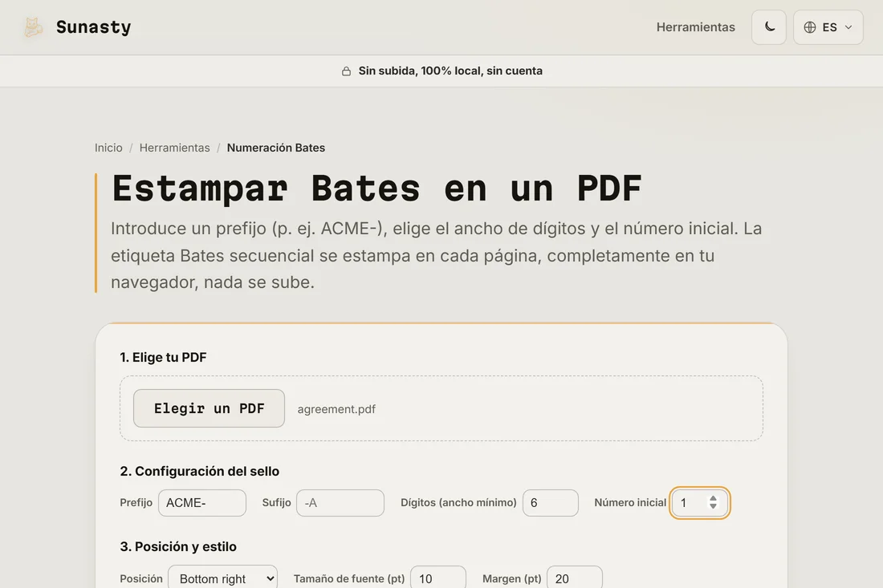Click the Sunasty brand name

tap(93, 27)
